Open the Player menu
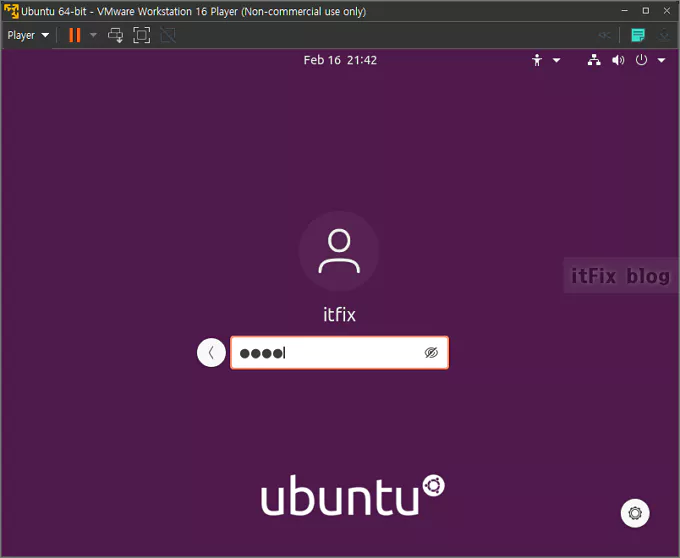Screen dimensions: 680x558 28,35
